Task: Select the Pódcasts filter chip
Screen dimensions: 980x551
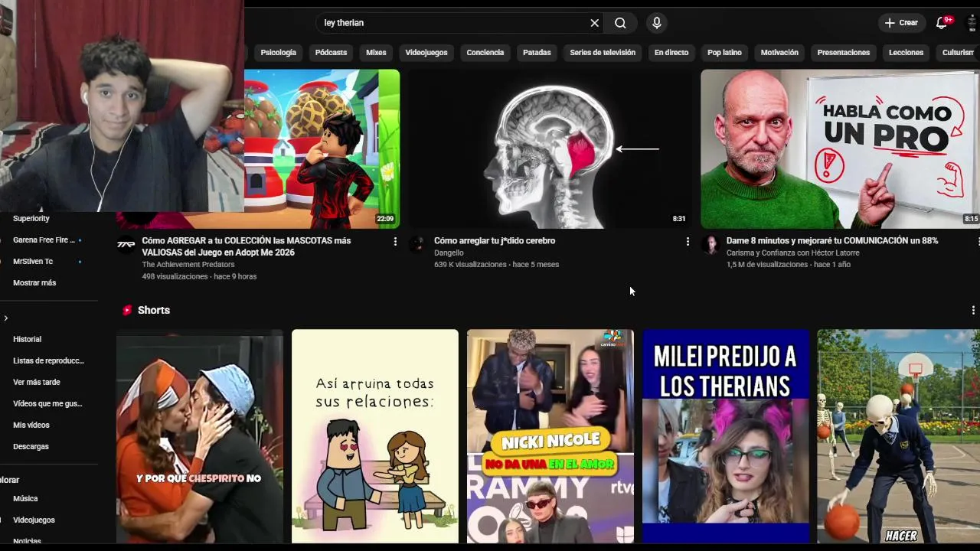Action: pos(331,53)
